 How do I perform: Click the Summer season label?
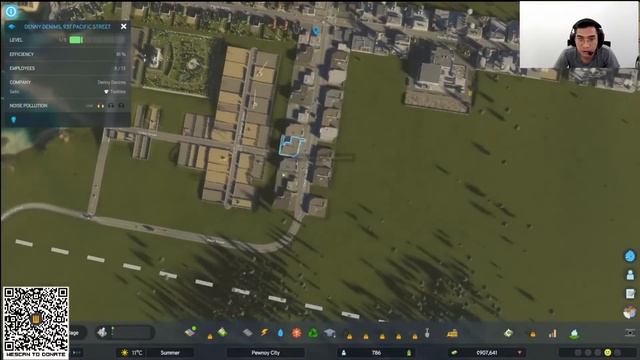pos(170,353)
